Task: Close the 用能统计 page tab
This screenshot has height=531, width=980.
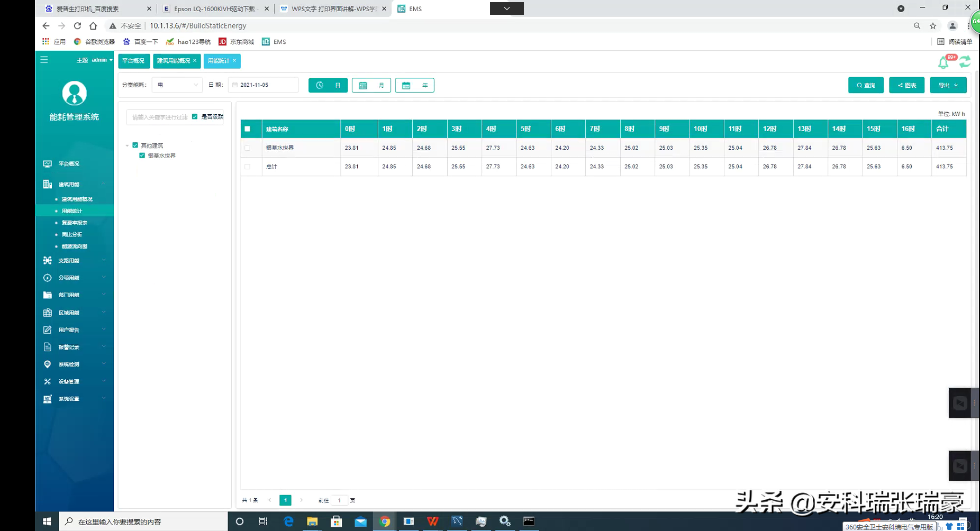Action: 234,61
